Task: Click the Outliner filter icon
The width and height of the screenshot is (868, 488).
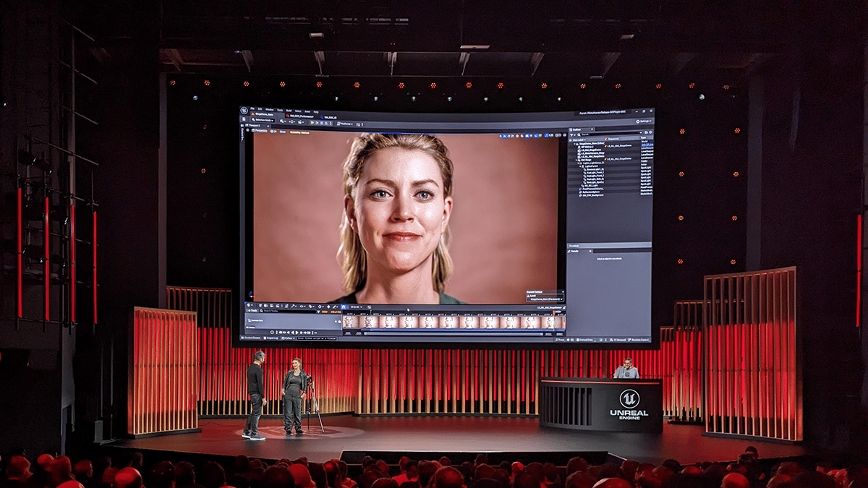Action: coord(571,134)
